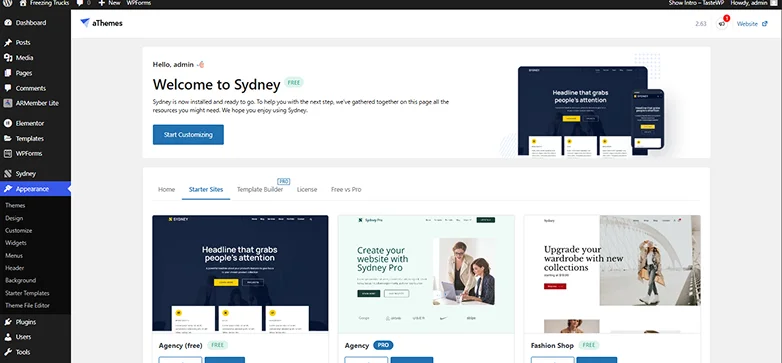Open the Header submenu item

tap(14, 268)
